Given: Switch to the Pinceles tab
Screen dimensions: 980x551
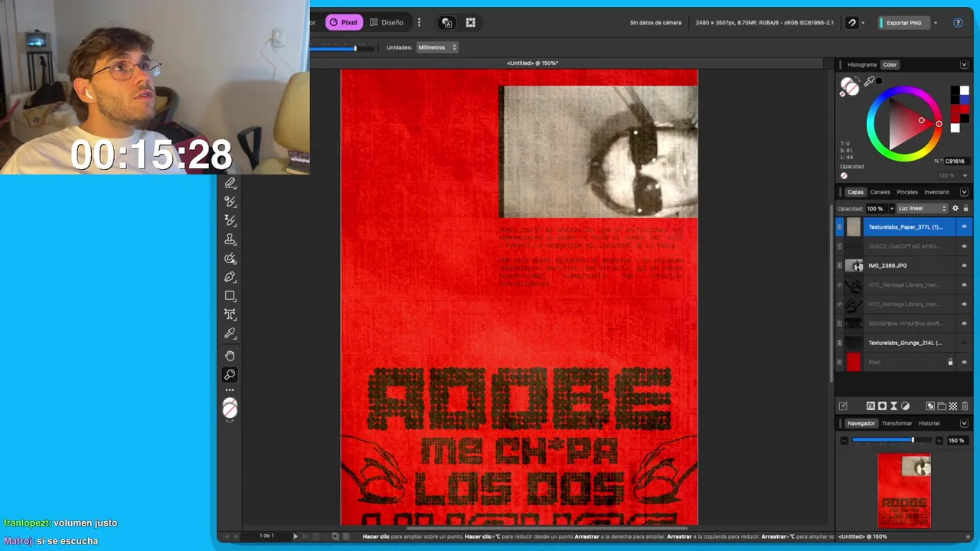Looking at the screenshot, I should [907, 192].
